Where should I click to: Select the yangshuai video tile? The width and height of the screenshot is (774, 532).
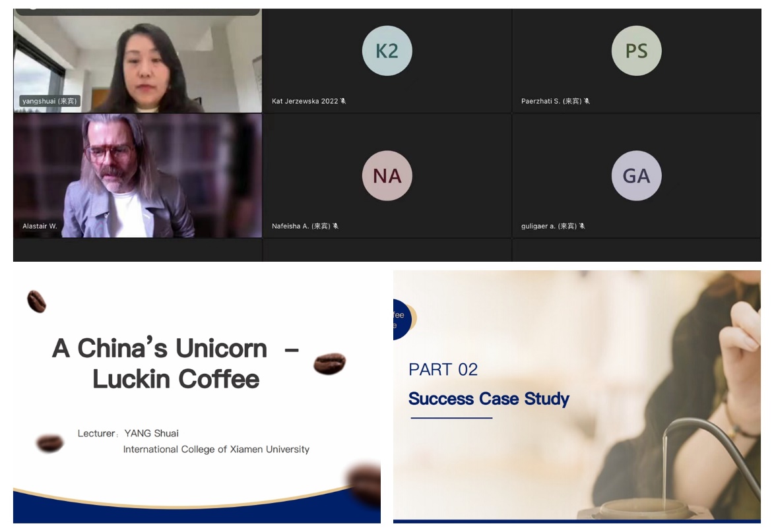[x=138, y=61]
